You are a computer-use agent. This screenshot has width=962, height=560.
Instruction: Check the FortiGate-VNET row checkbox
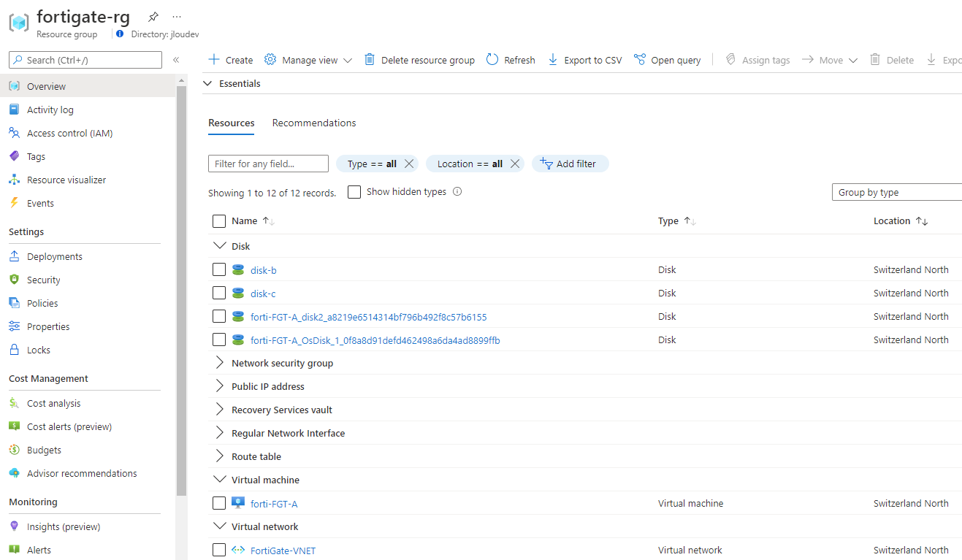point(219,550)
